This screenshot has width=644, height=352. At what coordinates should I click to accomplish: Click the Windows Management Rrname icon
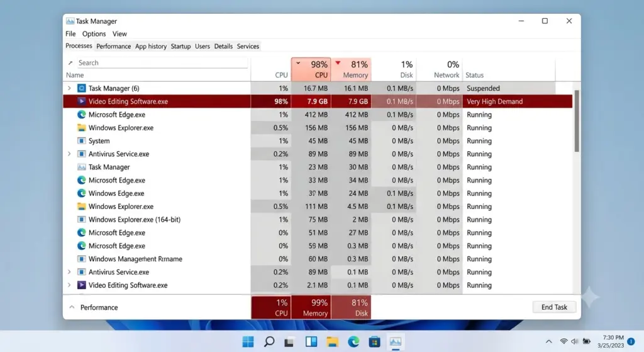[81, 259]
